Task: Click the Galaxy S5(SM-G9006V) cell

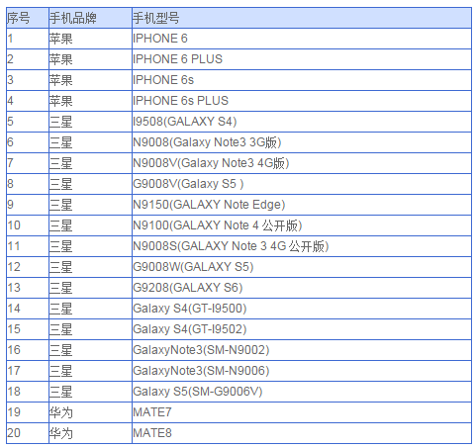Action: click(302, 392)
